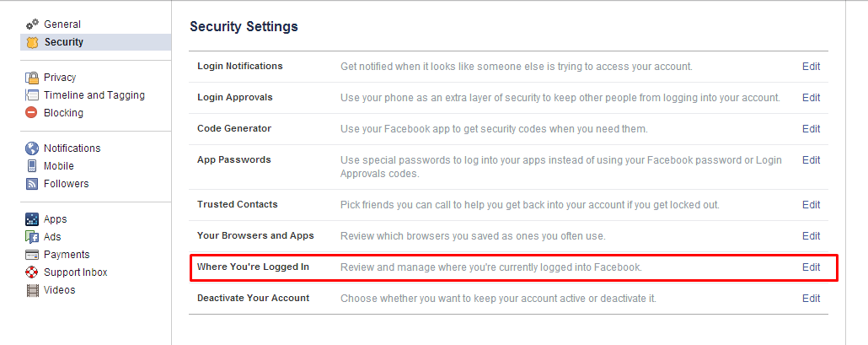Open Timeline and Tagging settings

pos(96,95)
